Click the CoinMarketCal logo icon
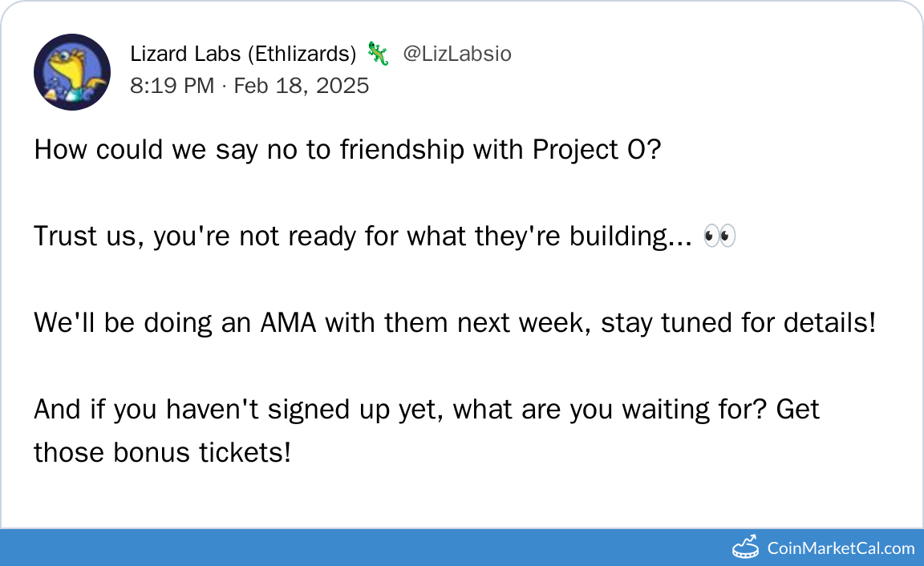The width and height of the screenshot is (924, 566). [745, 548]
